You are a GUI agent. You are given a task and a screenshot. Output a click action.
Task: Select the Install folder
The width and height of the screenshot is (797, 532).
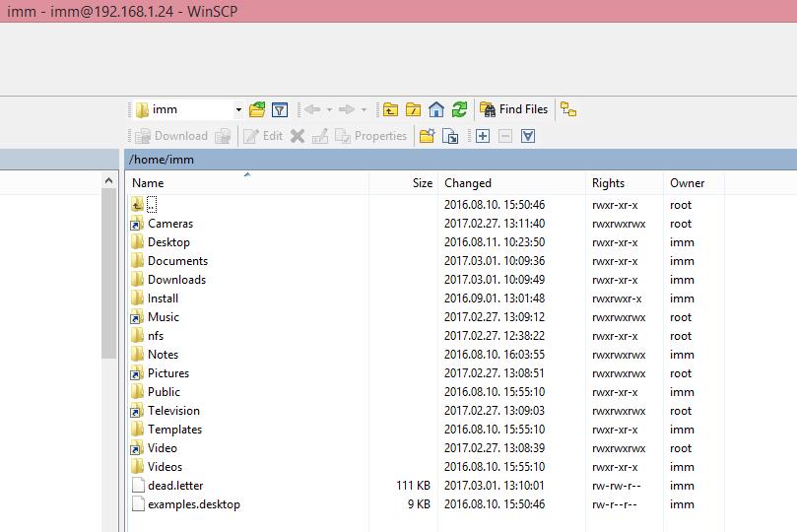pos(163,299)
